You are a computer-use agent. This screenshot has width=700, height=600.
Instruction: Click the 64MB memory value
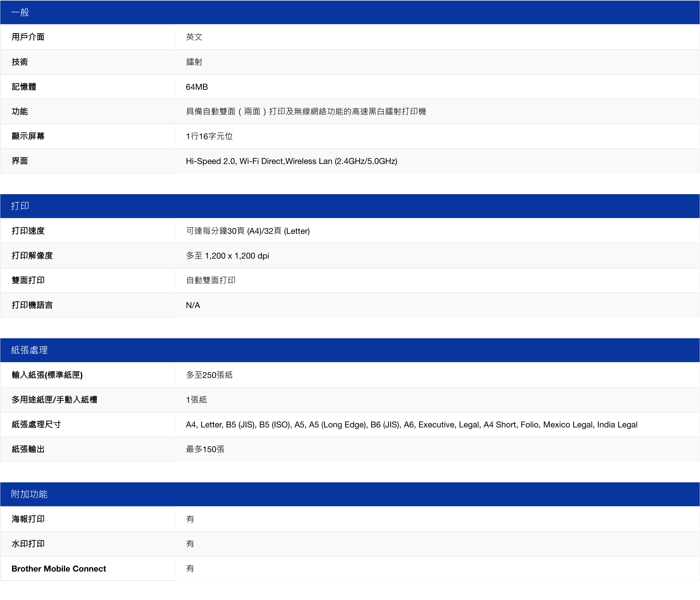[197, 87]
